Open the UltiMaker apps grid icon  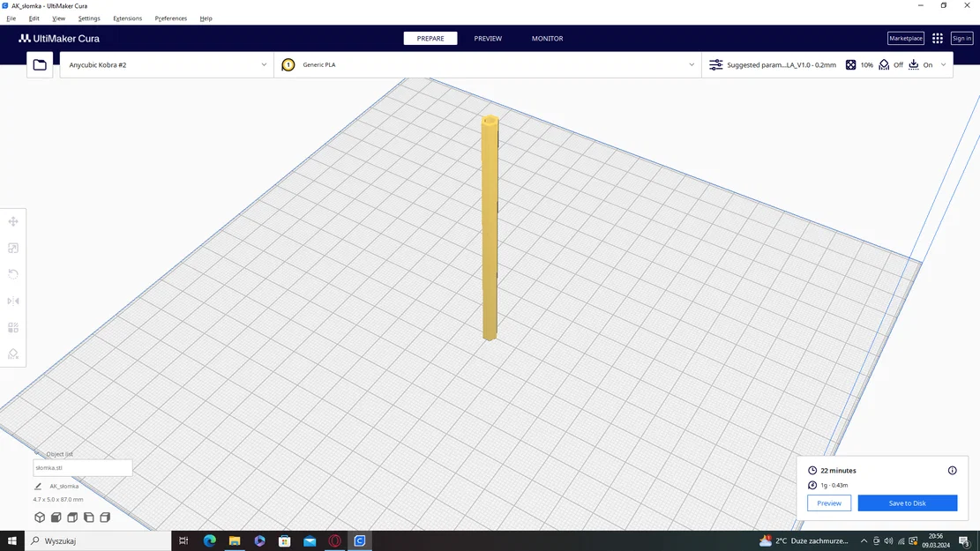[938, 38]
